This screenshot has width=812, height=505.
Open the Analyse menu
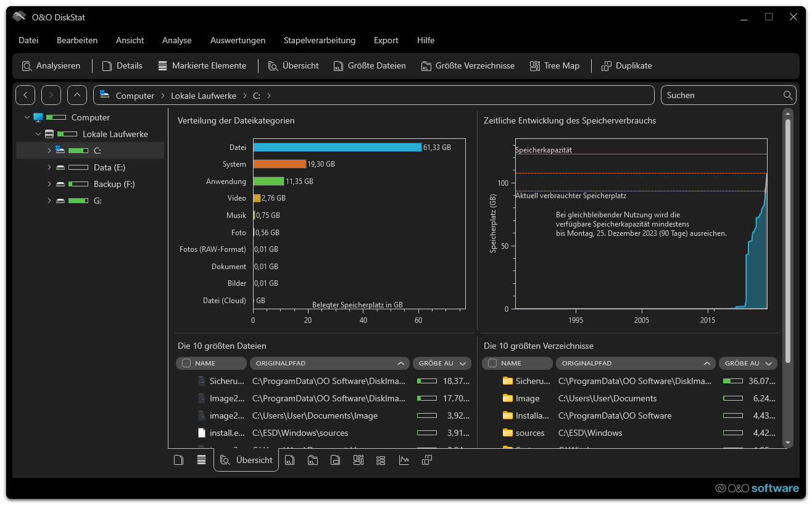tap(177, 40)
